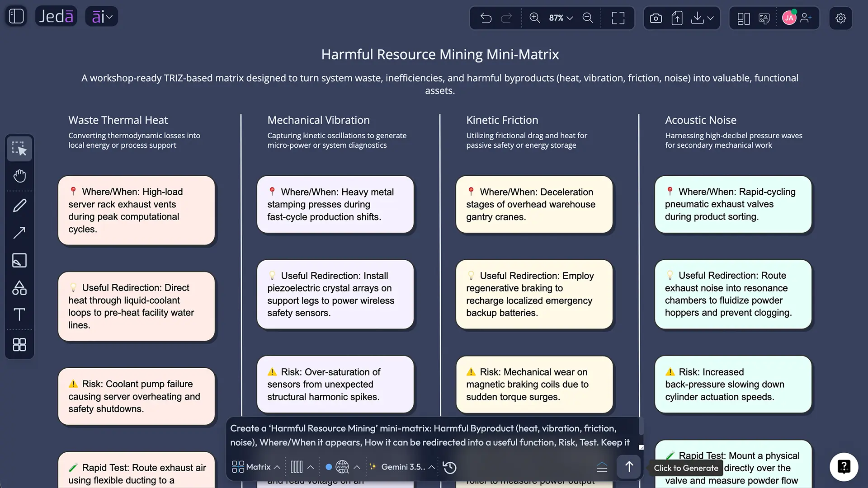Open the prompt history clock icon

click(x=449, y=467)
